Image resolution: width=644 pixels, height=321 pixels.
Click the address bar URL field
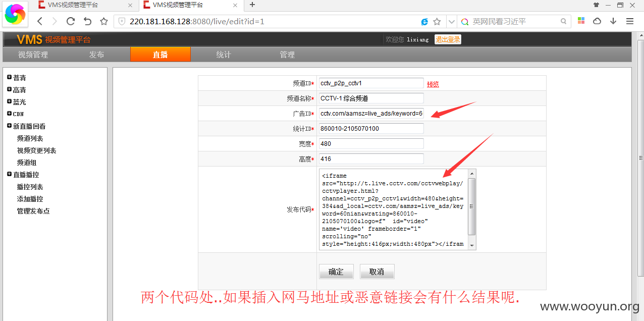click(x=267, y=22)
